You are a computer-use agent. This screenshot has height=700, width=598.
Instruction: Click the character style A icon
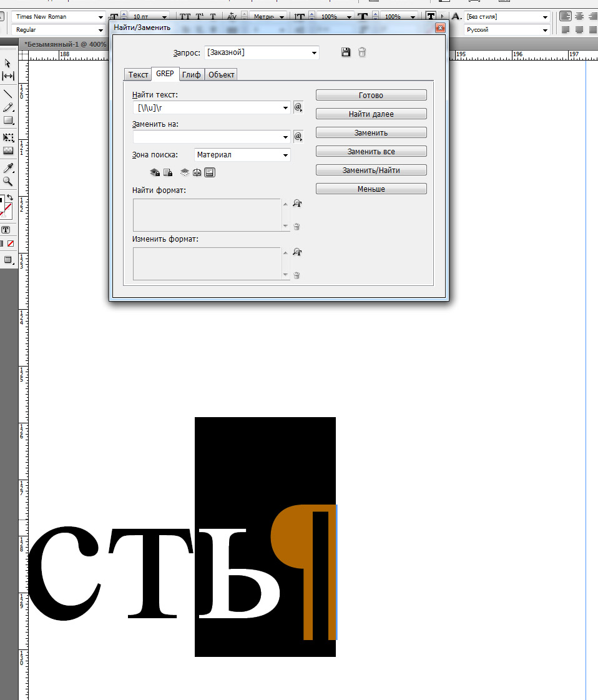point(456,16)
